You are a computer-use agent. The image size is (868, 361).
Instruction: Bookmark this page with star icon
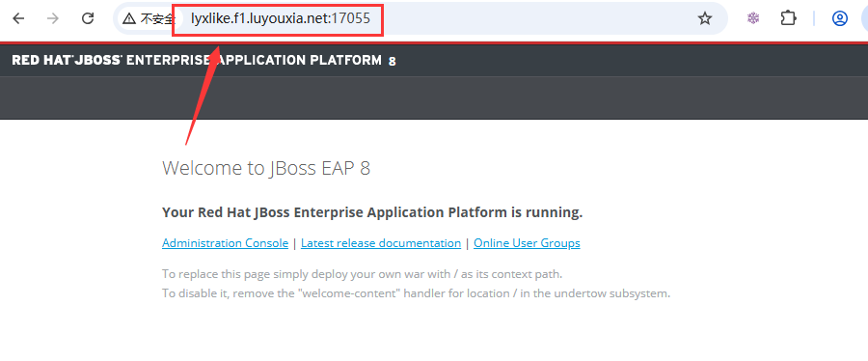coord(705,19)
